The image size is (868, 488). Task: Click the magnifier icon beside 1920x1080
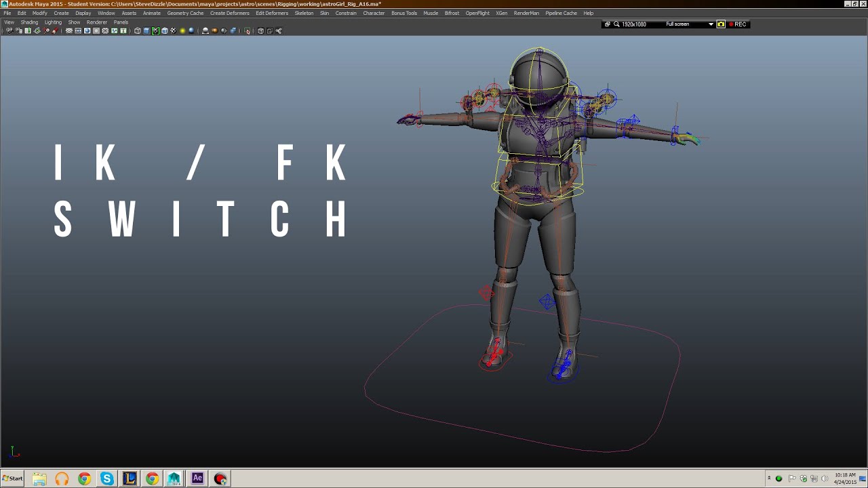point(616,24)
